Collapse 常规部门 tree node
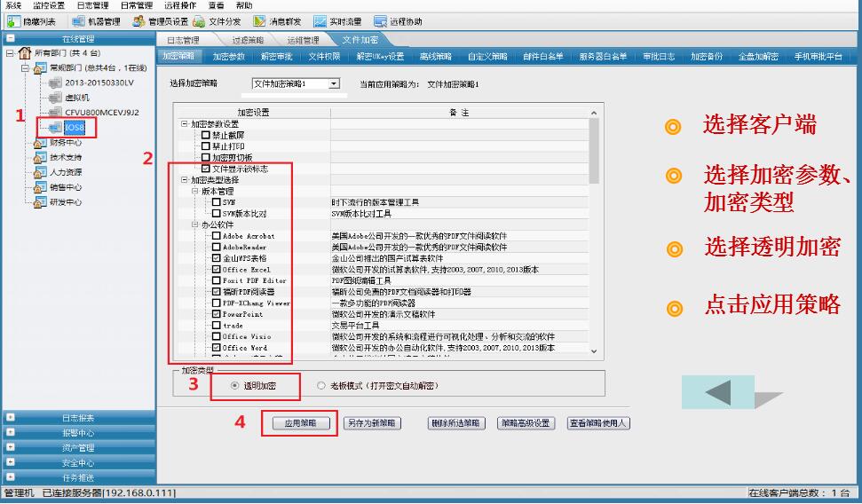 tap(25, 68)
